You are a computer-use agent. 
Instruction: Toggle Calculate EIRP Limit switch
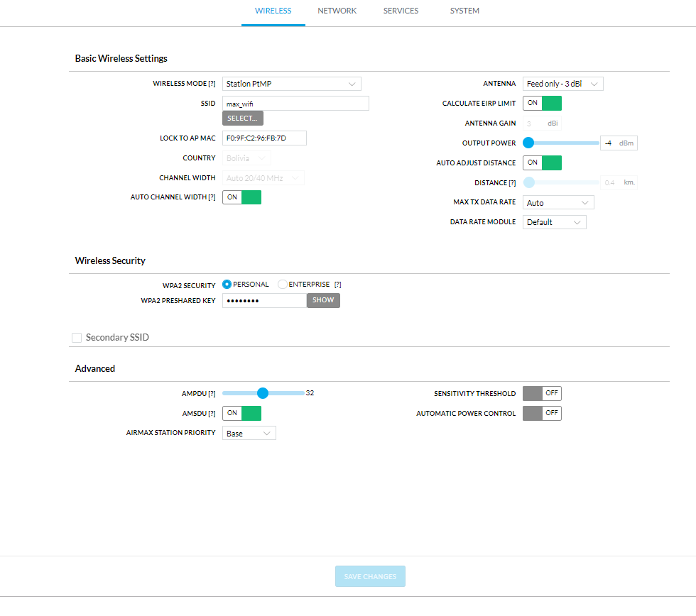tap(542, 104)
